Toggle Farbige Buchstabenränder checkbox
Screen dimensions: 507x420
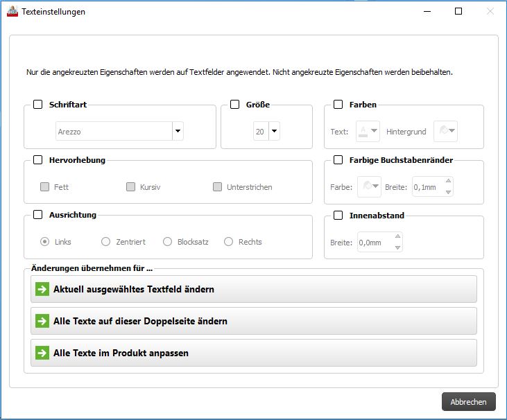[338, 160]
